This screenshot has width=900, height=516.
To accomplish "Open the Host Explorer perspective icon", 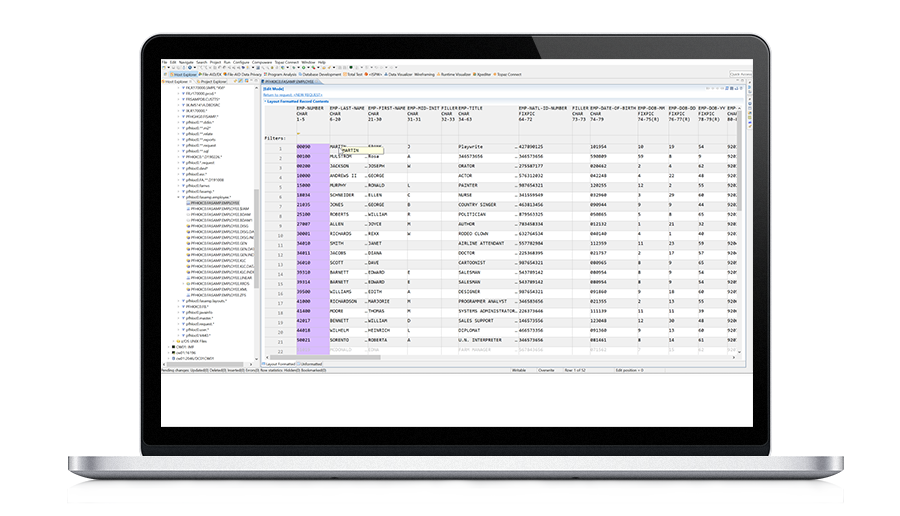I will pyautogui.click(x=185, y=74).
